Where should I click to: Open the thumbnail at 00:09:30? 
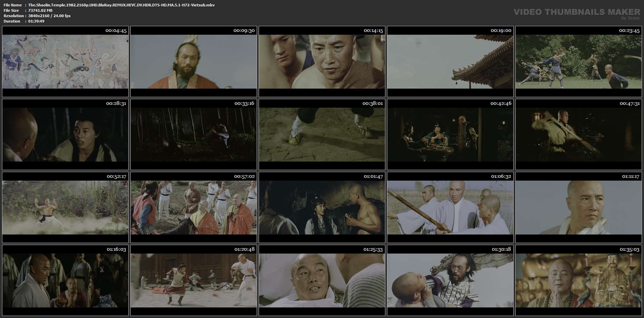[x=194, y=62]
